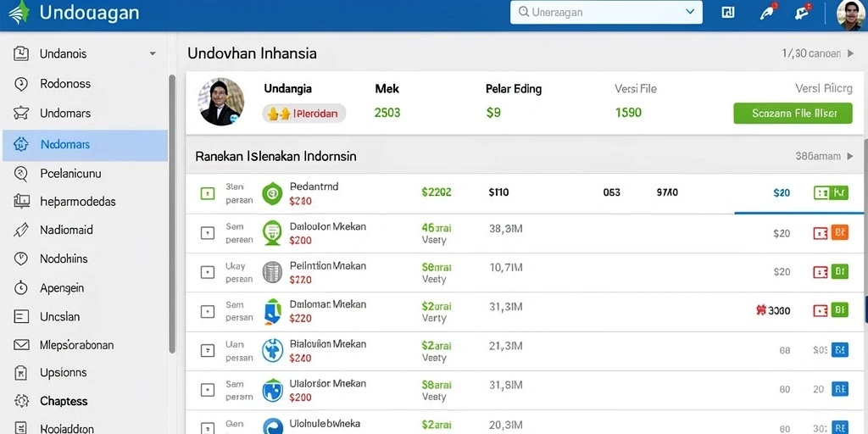The height and width of the screenshot is (434, 868).
Task: Select Pcelanicunu sidebar icon
Action: (x=20, y=173)
